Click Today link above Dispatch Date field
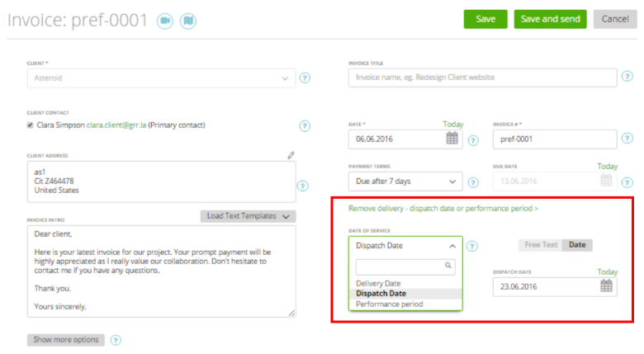The image size is (644, 354). coord(608,271)
